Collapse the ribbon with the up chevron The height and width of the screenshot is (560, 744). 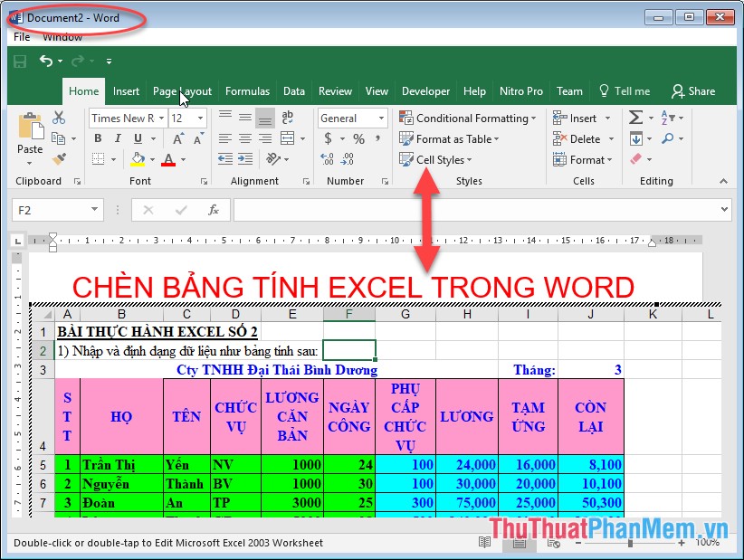(x=723, y=181)
